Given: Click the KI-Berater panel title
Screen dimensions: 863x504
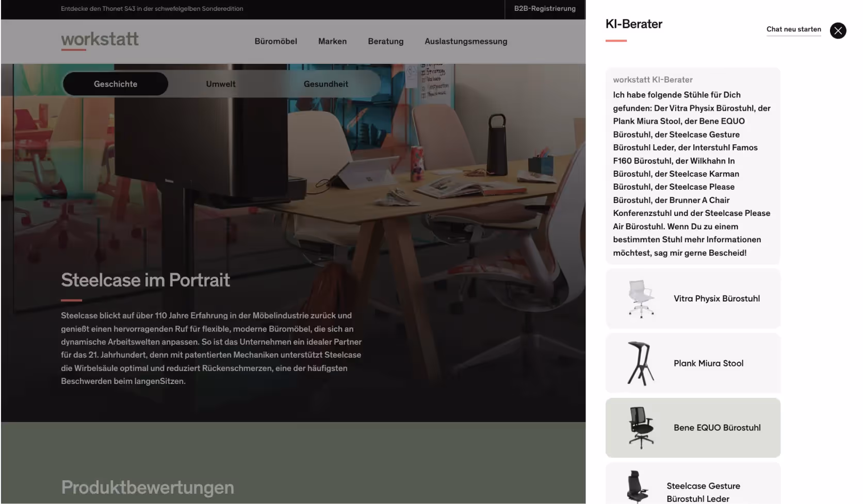Looking at the screenshot, I should [633, 24].
